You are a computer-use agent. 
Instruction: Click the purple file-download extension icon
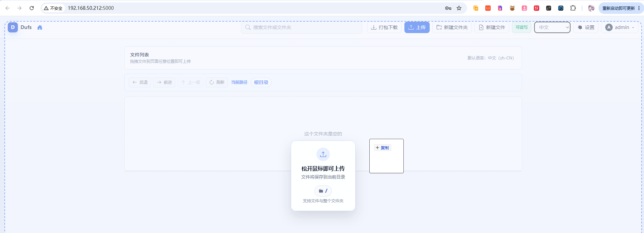(500, 8)
